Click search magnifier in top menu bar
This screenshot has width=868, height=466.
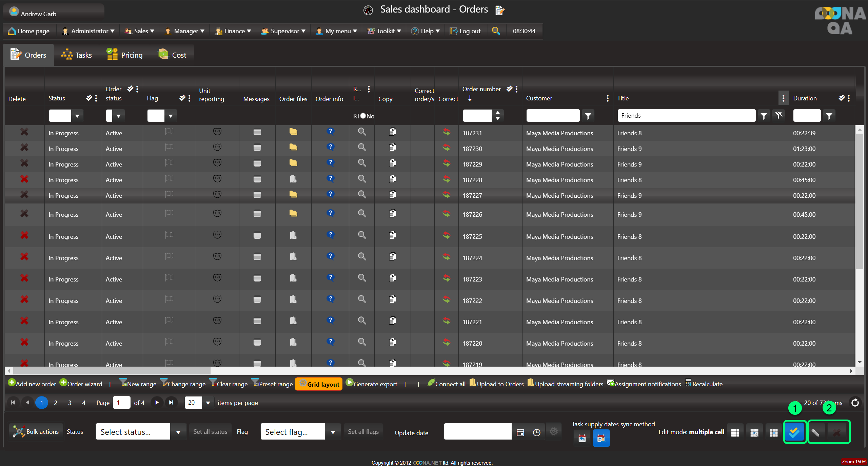pyautogui.click(x=496, y=31)
